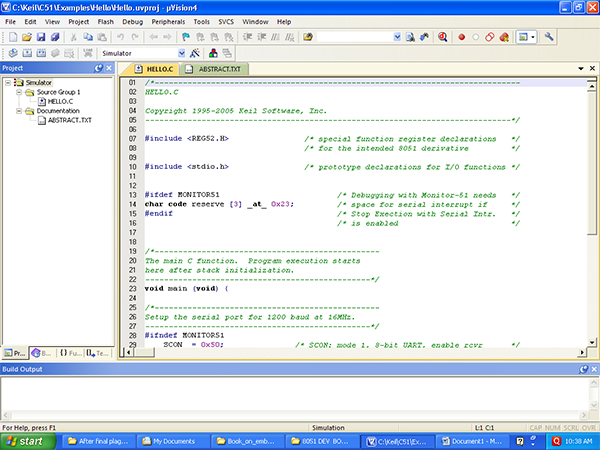The image size is (600, 450).
Task: Download code to flash with LOAD icon
Action: pyautogui.click(x=88, y=53)
